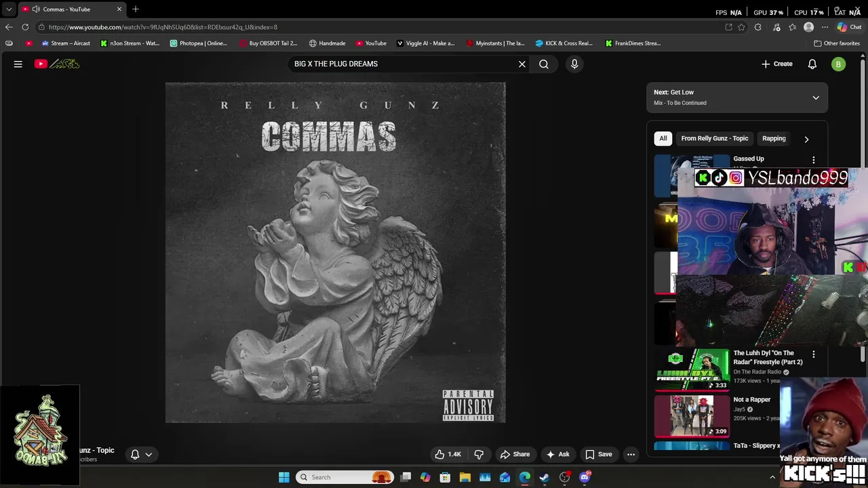This screenshot has height=488, width=868.
Task: Open Stream – Aircast bookmark
Action: [66, 43]
